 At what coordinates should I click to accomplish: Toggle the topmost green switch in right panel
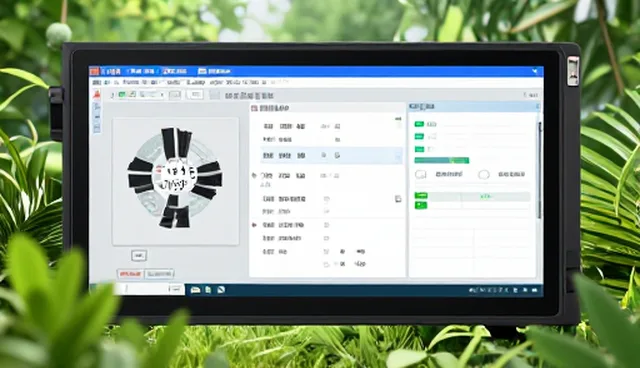pyautogui.click(x=419, y=124)
